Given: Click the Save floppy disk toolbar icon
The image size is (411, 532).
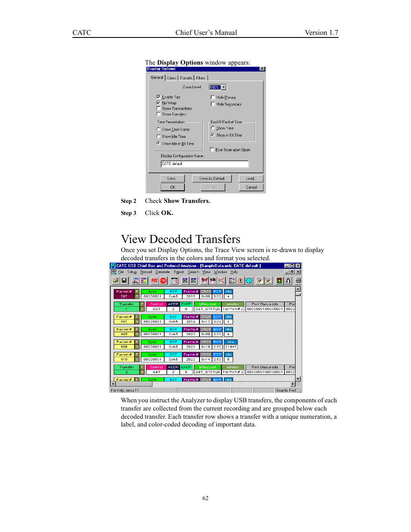Looking at the screenshot, I should click(x=124, y=280).
